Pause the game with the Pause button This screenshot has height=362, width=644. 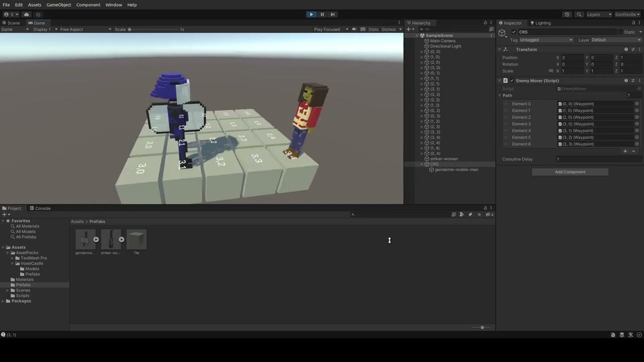point(322,15)
